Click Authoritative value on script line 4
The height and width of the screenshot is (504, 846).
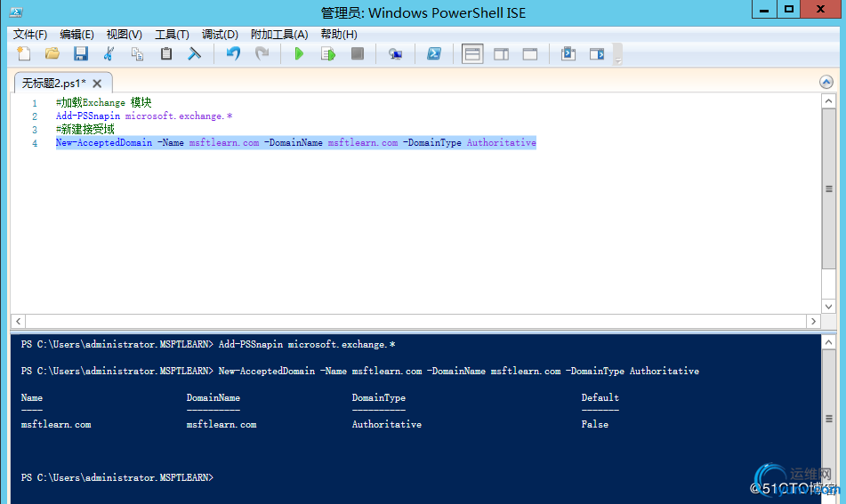point(501,143)
